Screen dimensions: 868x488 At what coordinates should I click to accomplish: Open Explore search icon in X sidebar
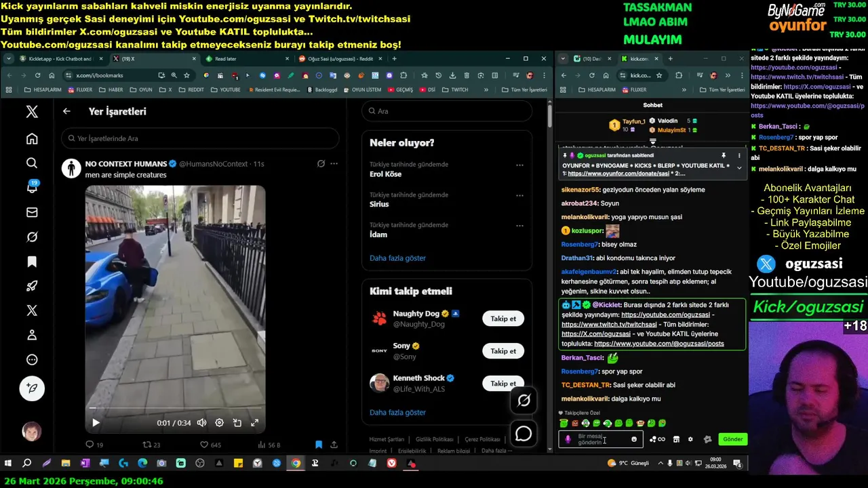coord(32,163)
